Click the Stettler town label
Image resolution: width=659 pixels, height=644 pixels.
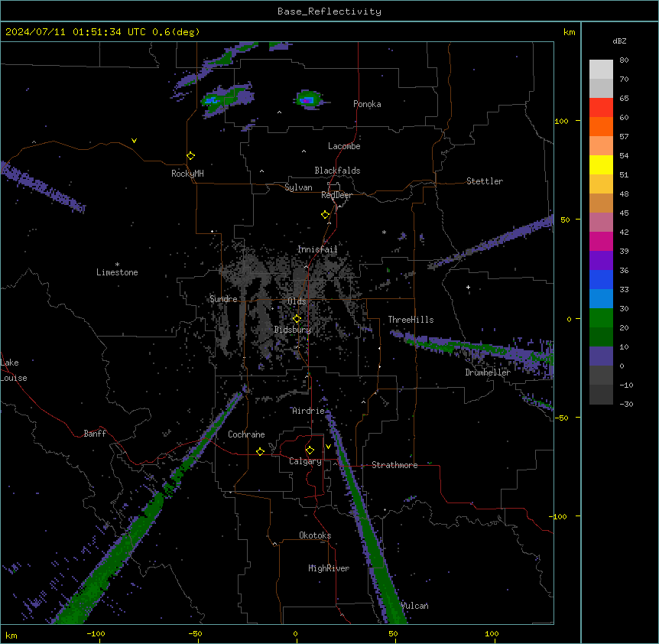485,181
